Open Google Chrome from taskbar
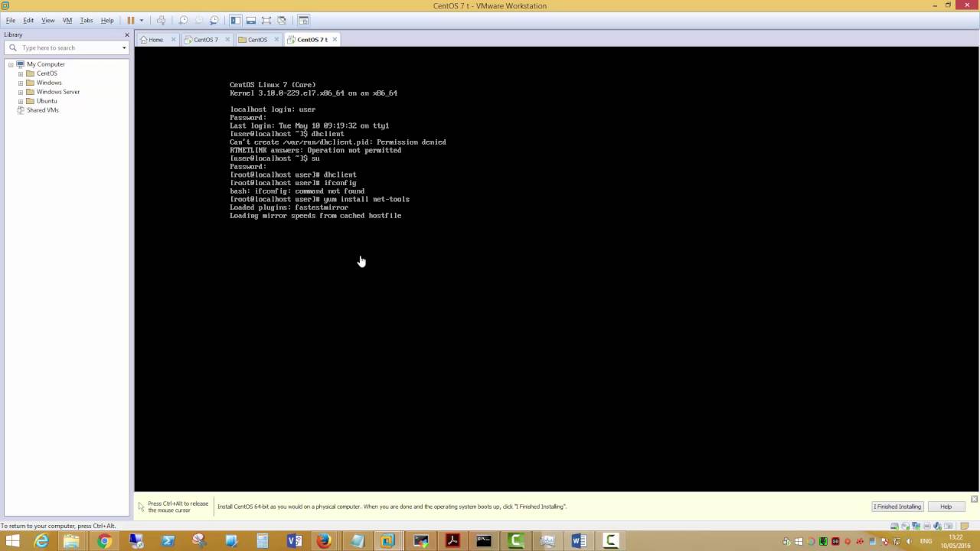The width and height of the screenshot is (980, 551). coord(104,541)
